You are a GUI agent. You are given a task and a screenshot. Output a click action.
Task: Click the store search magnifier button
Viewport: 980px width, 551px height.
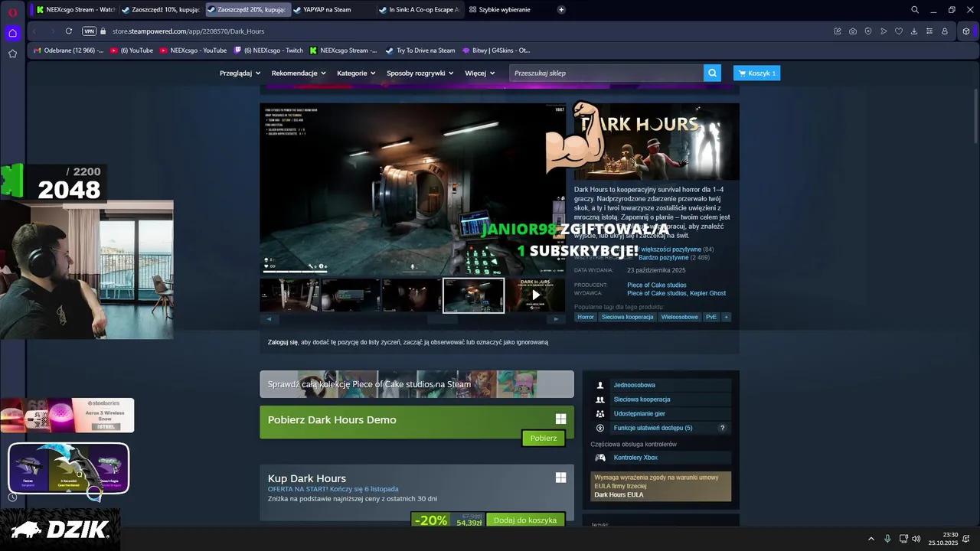713,73
